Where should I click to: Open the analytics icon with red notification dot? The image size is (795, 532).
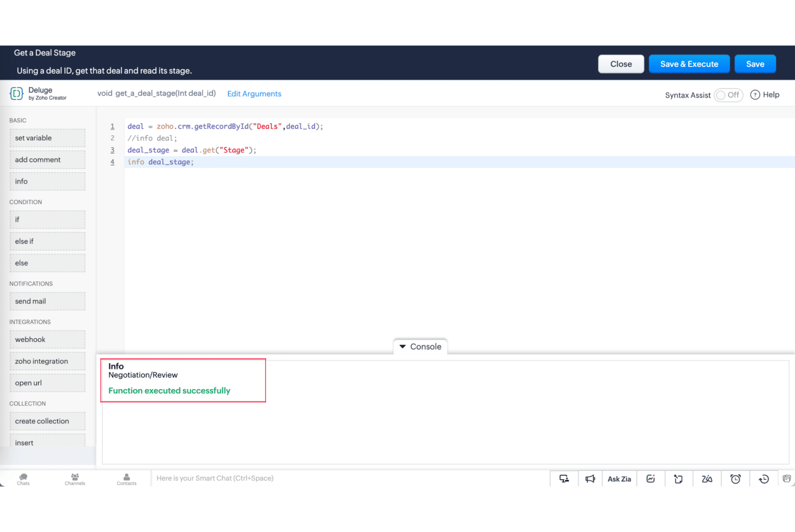(x=651, y=478)
